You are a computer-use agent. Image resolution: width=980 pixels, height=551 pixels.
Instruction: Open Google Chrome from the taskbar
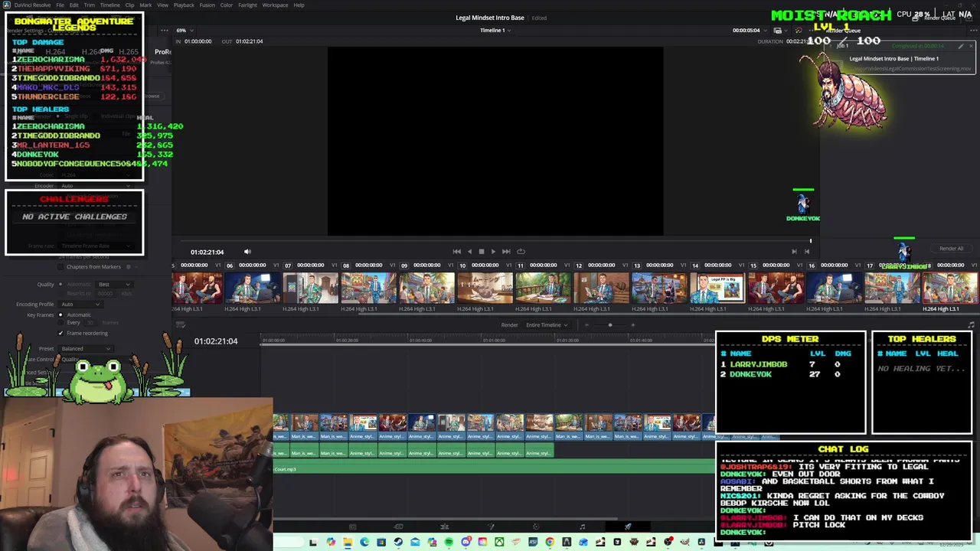click(550, 543)
